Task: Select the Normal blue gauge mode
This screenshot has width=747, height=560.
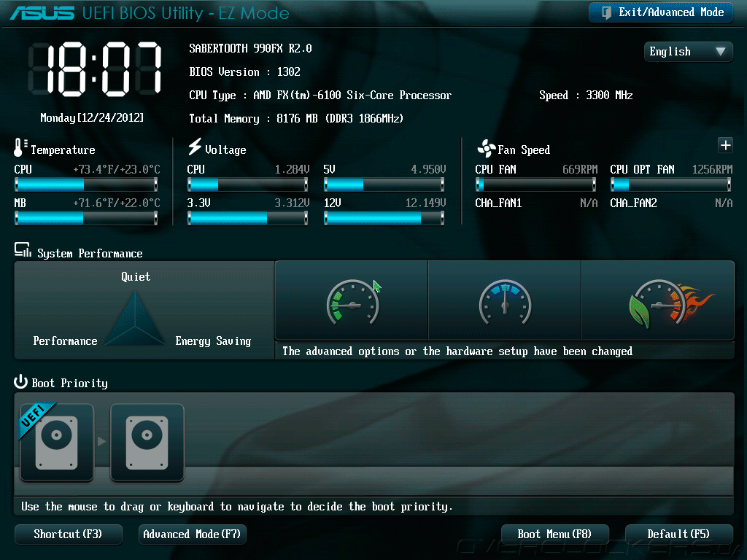Action: [505, 300]
